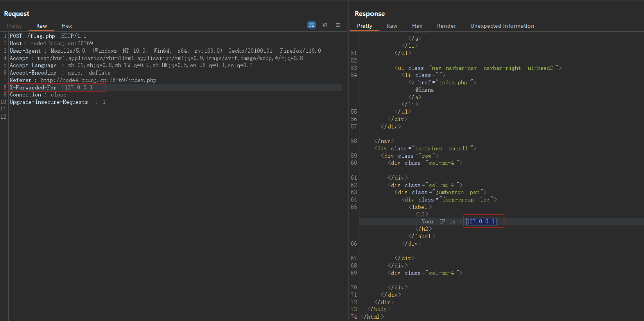Click the closing </body> tag line

[379, 309]
